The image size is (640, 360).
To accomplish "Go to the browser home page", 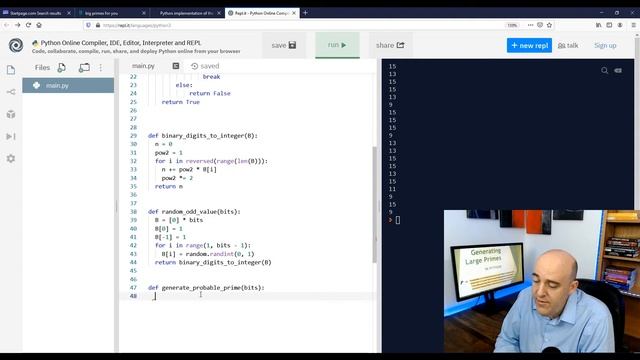I will pyautogui.click(x=39, y=25).
